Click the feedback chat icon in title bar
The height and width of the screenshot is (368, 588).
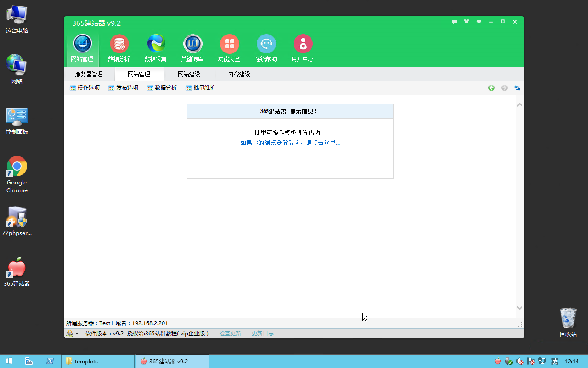454,22
